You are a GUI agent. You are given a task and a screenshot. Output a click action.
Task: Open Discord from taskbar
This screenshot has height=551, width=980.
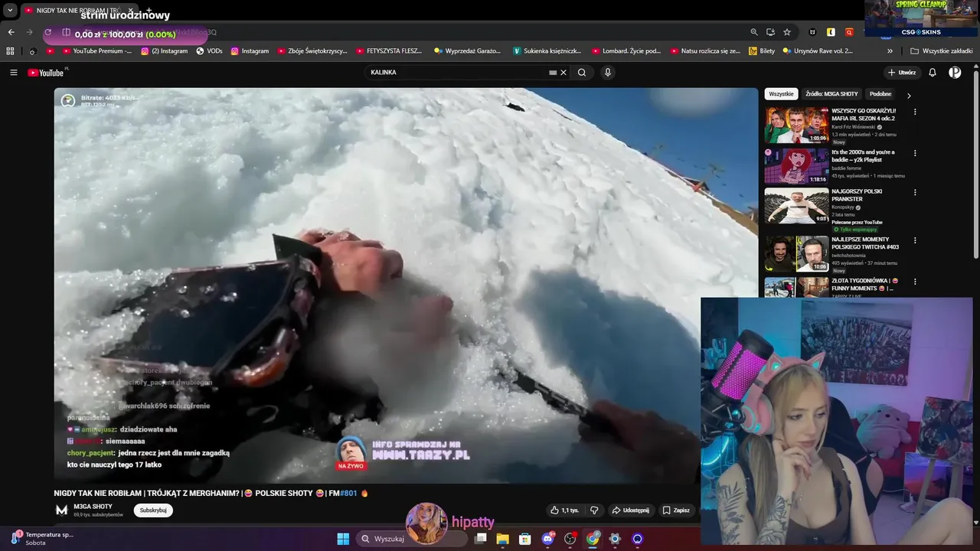coord(547,539)
